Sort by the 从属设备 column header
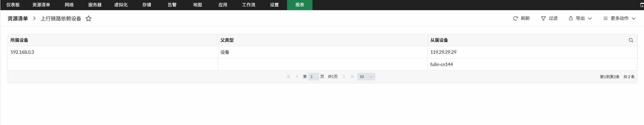The height and width of the screenshot is (125, 644). coord(439,40)
